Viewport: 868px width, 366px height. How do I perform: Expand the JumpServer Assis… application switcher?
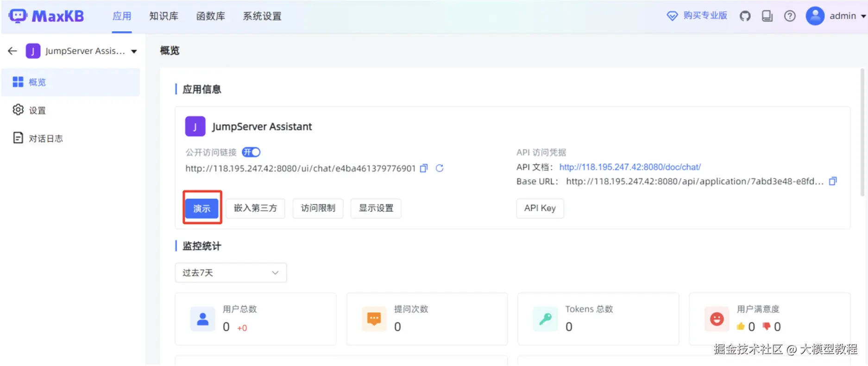click(134, 51)
